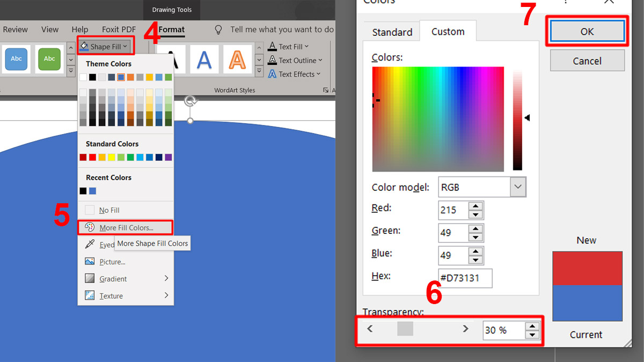Expand the Color model dropdown
The height and width of the screenshot is (362, 644).
coord(518,187)
